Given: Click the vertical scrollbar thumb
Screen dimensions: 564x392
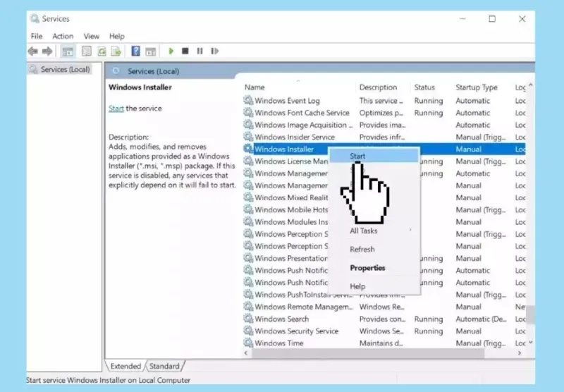Looking at the screenshot, I should point(531,314).
